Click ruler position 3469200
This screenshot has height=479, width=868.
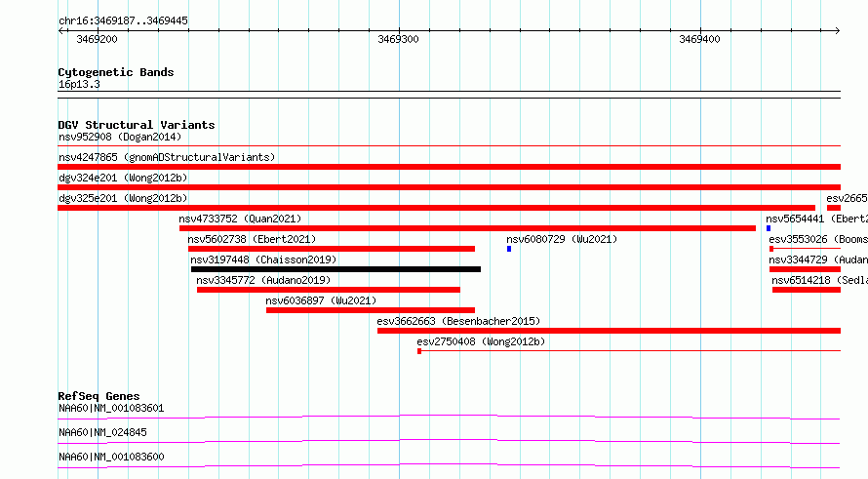pyautogui.click(x=97, y=39)
